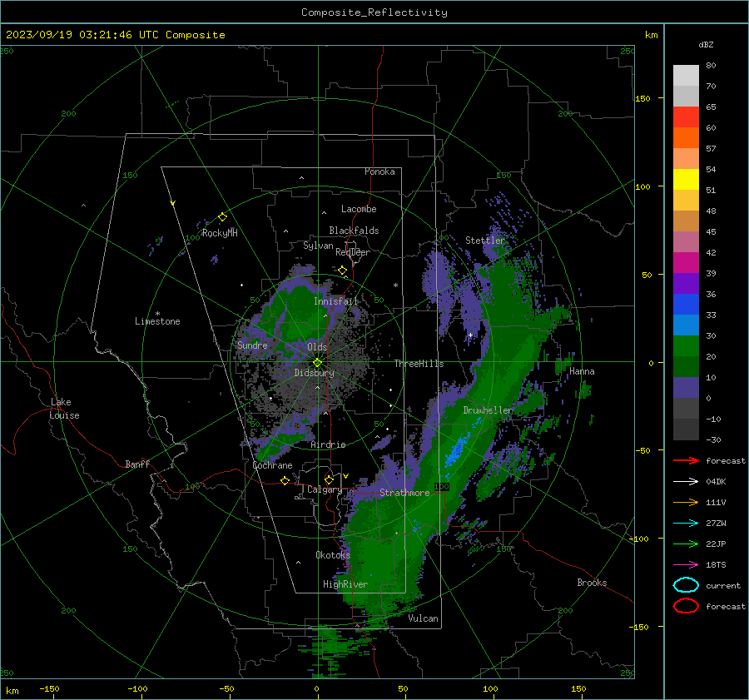
Task: Pick the magenta swatch between 42 and 39 dBZ
Action: (x=686, y=262)
